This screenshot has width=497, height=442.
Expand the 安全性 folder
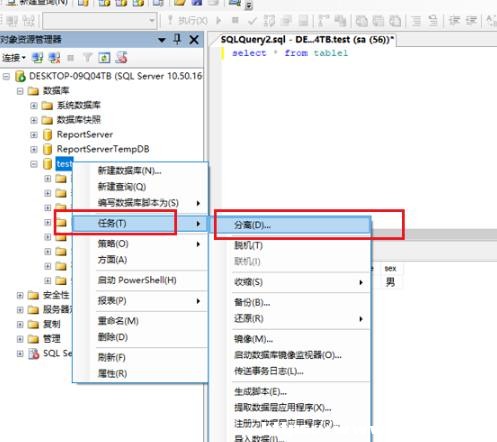pyautogui.click(x=20, y=295)
